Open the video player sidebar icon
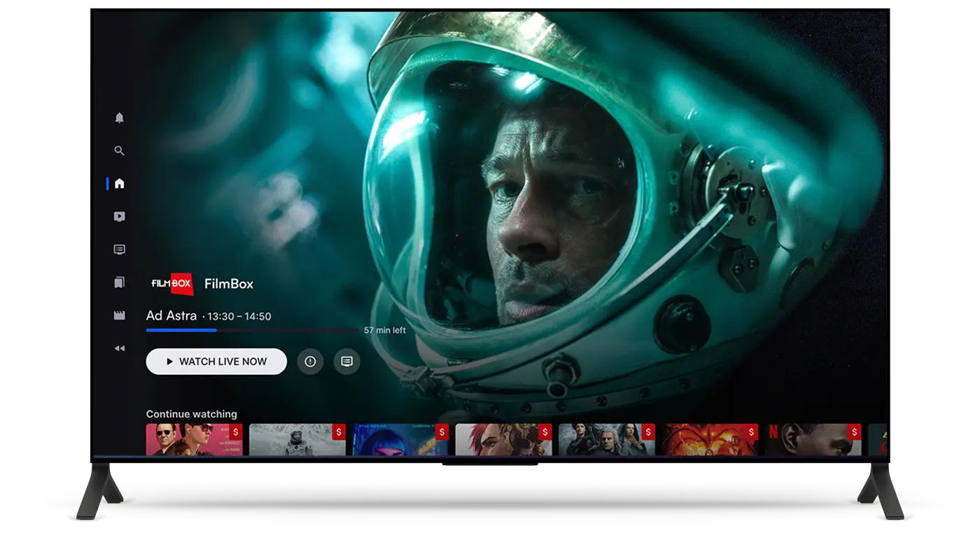 pos(119,217)
